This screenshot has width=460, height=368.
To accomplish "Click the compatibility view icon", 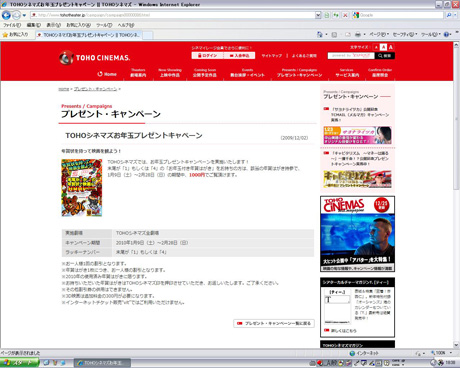I will coord(327,15).
